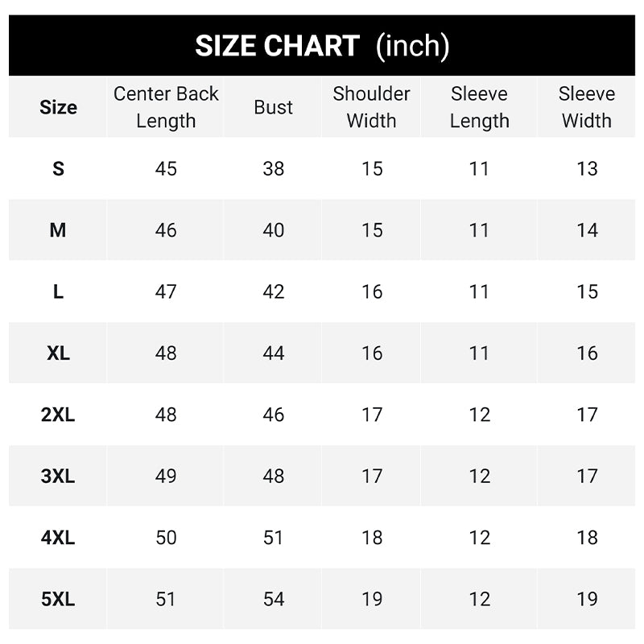Viewport: 644px width, 644px height.
Task: Click the bust value 42 for size L
Action: 273,291
